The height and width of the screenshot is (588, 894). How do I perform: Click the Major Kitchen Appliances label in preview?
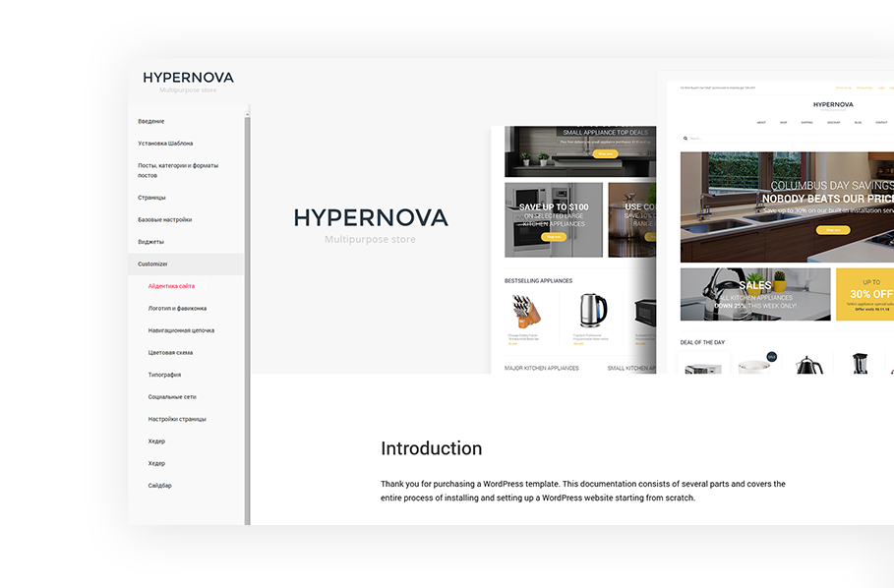[x=542, y=369]
